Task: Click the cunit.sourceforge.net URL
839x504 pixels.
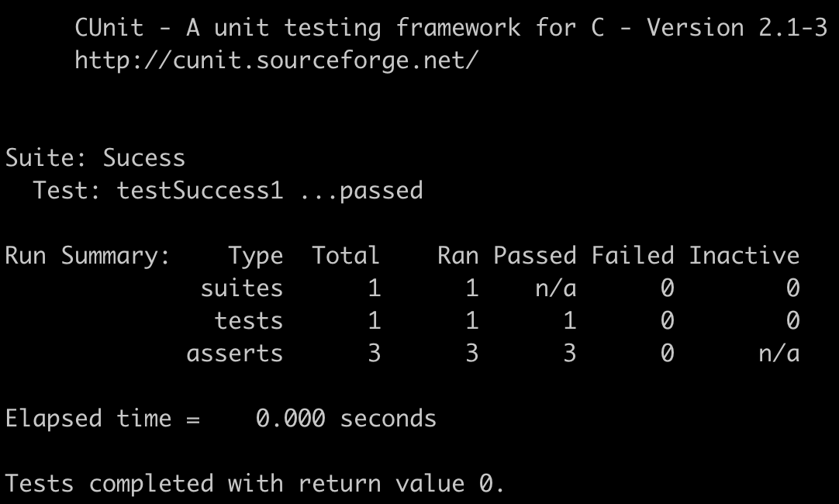Action: [x=276, y=60]
